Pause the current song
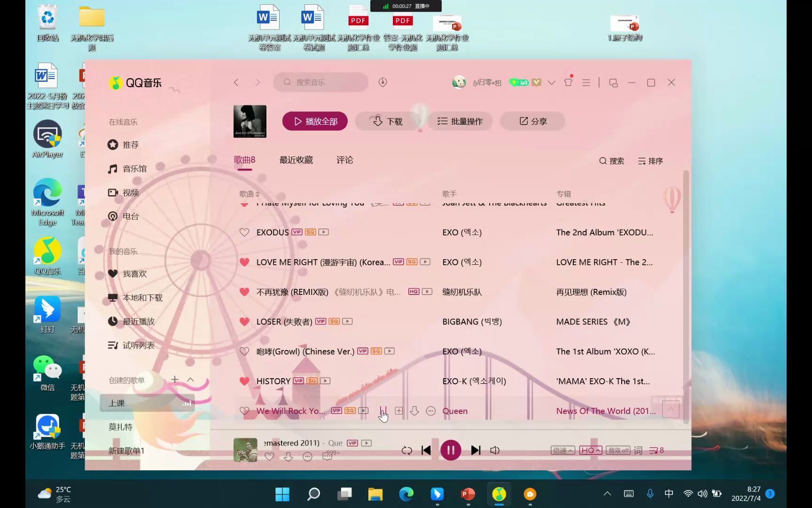 pyautogui.click(x=451, y=451)
